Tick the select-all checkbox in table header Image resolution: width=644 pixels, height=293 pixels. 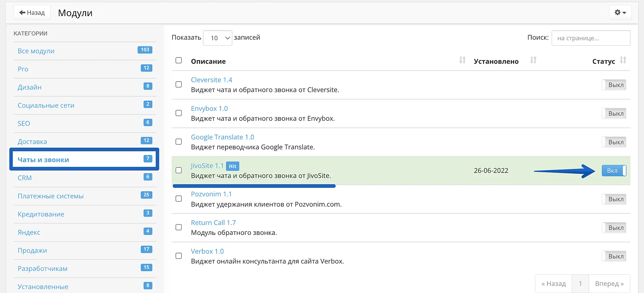click(179, 60)
